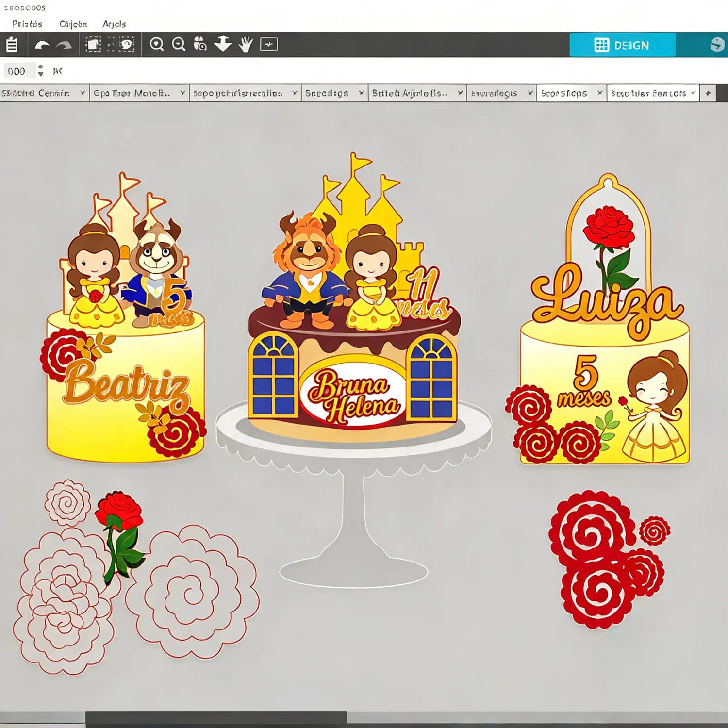Click the zoom selection icon after zoom out

coord(200,45)
